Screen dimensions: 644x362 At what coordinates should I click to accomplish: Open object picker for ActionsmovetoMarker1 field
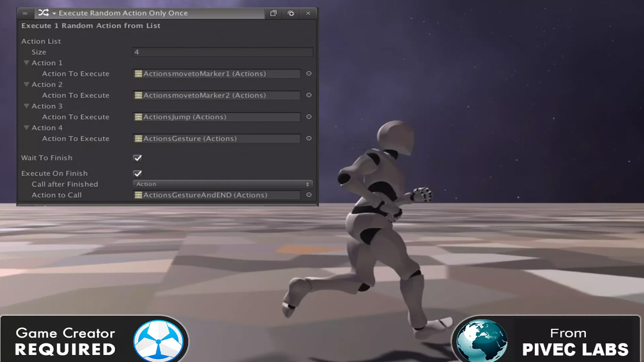pyautogui.click(x=309, y=73)
